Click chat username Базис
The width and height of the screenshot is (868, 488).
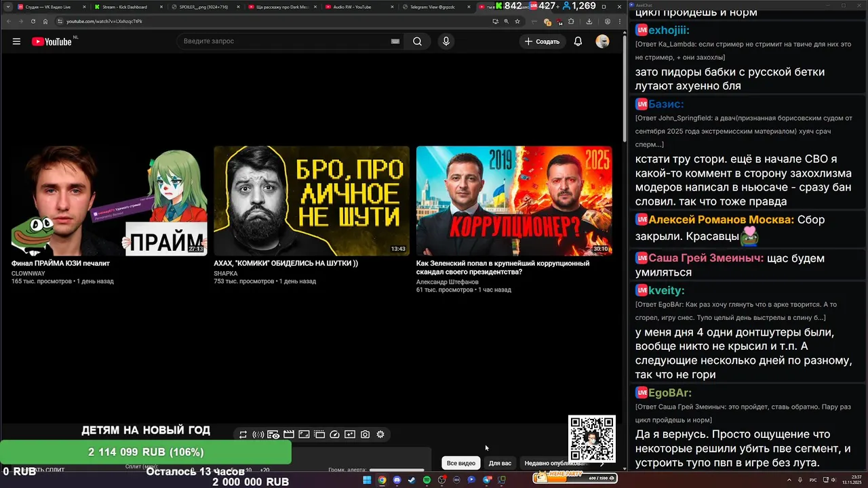pyautogui.click(x=666, y=104)
